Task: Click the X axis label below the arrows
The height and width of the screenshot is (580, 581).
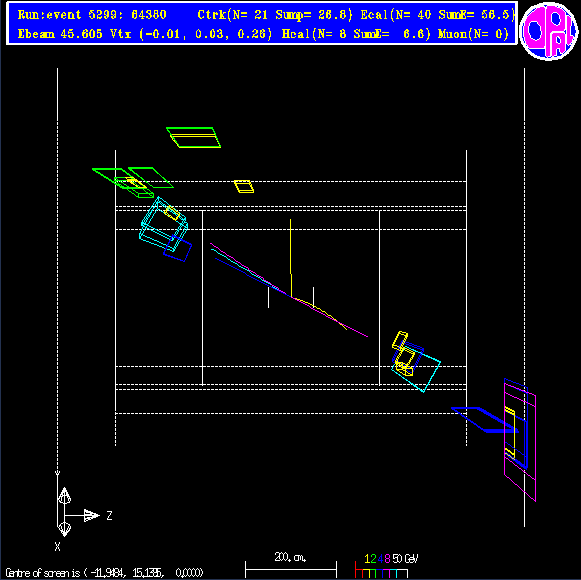Action: 57,546
